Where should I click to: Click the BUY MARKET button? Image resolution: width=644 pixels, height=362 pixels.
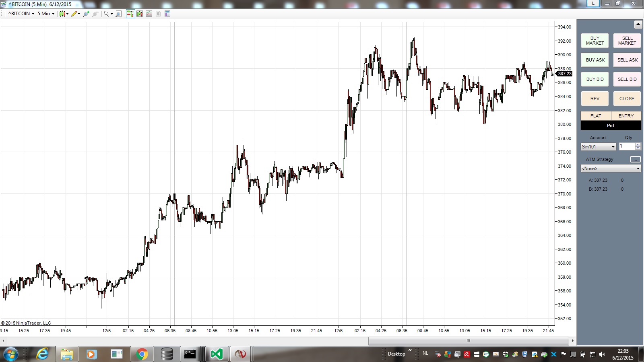point(595,41)
